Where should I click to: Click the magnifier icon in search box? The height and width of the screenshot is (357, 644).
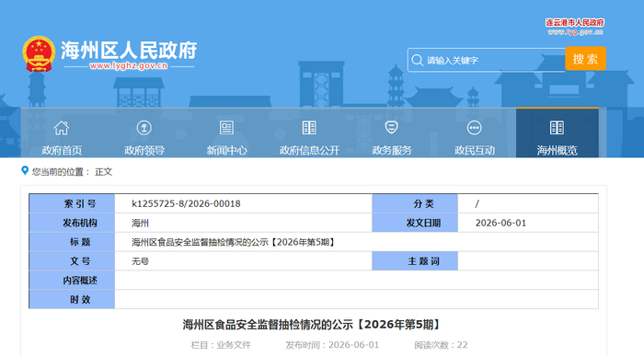418,60
